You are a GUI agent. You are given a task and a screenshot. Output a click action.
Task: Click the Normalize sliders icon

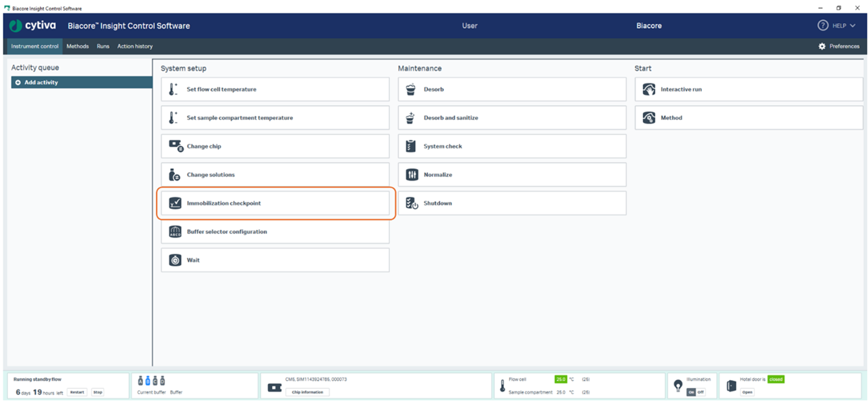click(x=412, y=174)
